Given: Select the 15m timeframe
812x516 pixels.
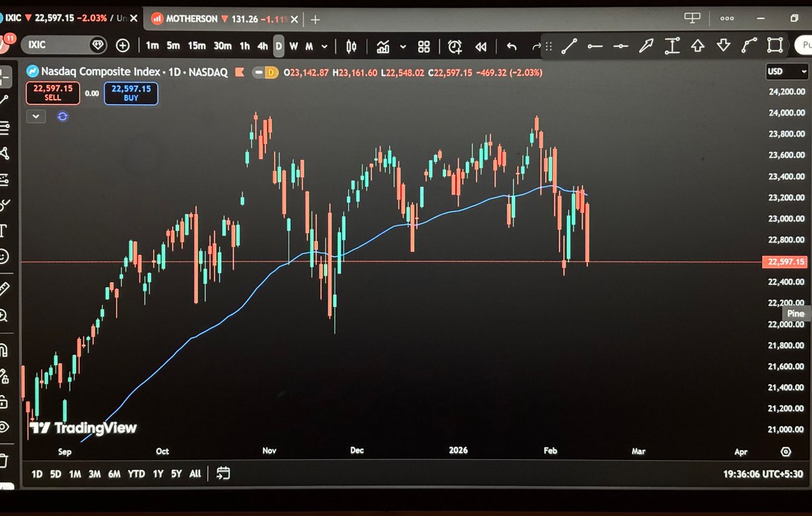Looking at the screenshot, I should coord(197,46).
